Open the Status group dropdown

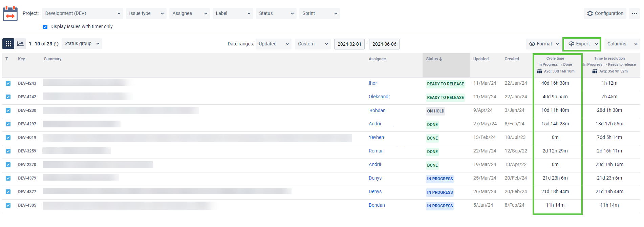pos(82,44)
